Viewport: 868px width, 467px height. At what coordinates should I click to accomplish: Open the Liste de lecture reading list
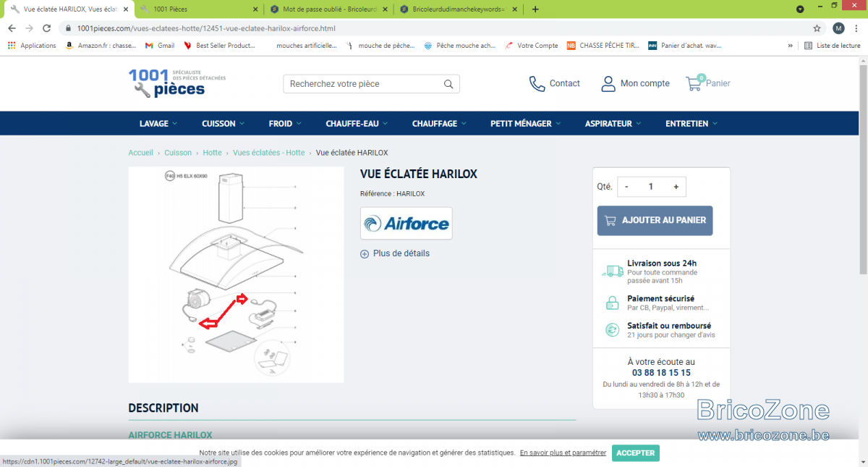(x=833, y=45)
